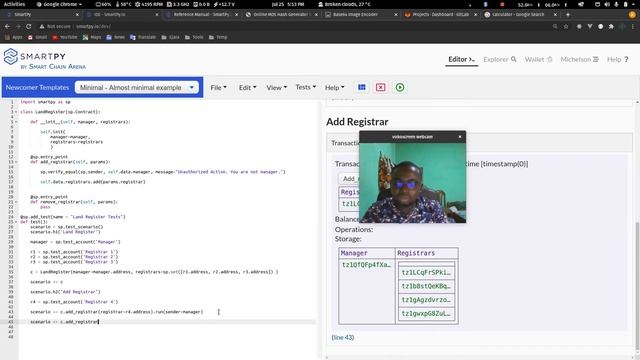Open the zoom magnifier icon in address bar

click(x=555, y=26)
